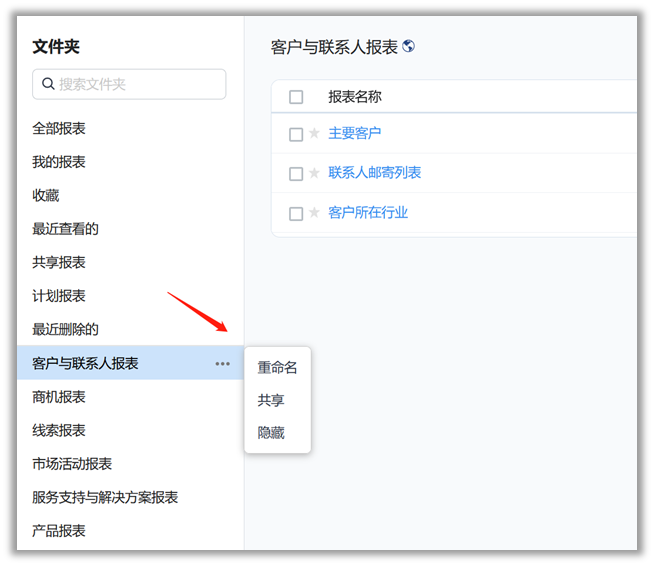Choose 重命名 from the context menu

277,368
